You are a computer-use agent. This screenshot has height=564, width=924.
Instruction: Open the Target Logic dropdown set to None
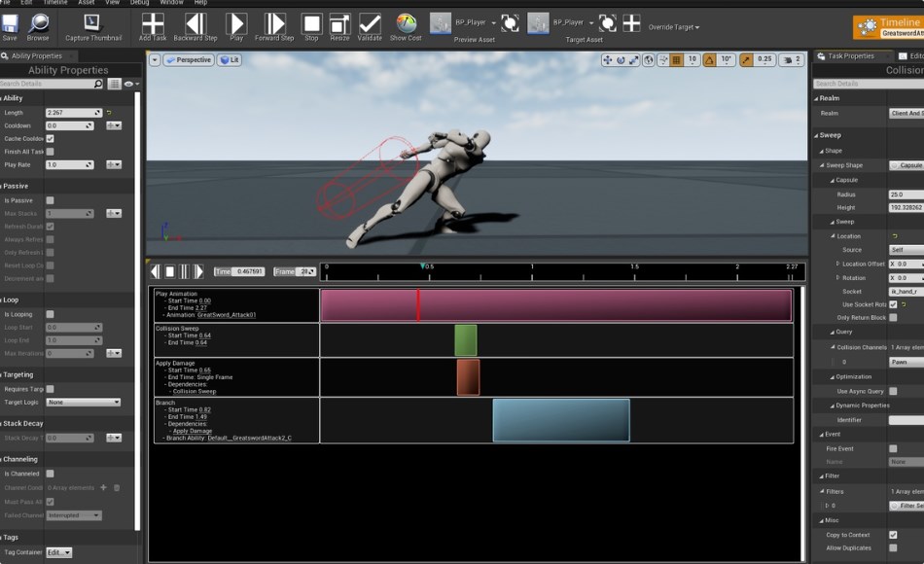click(85, 401)
